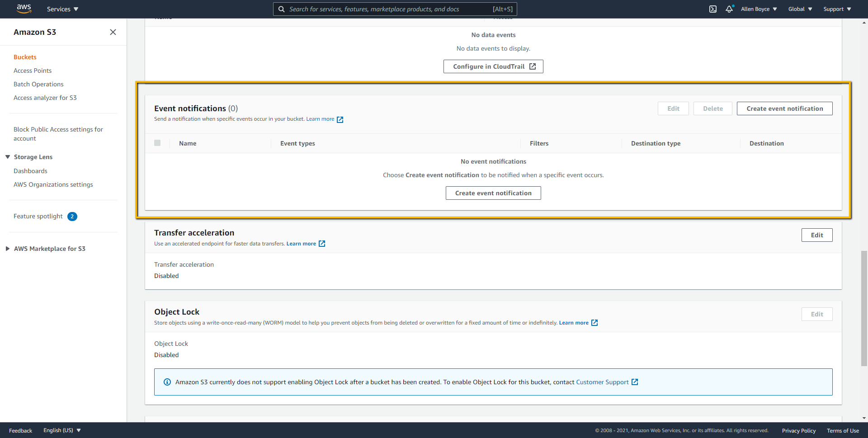Expand AWS Marketplace for S3 section
The image size is (868, 438).
point(8,249)
